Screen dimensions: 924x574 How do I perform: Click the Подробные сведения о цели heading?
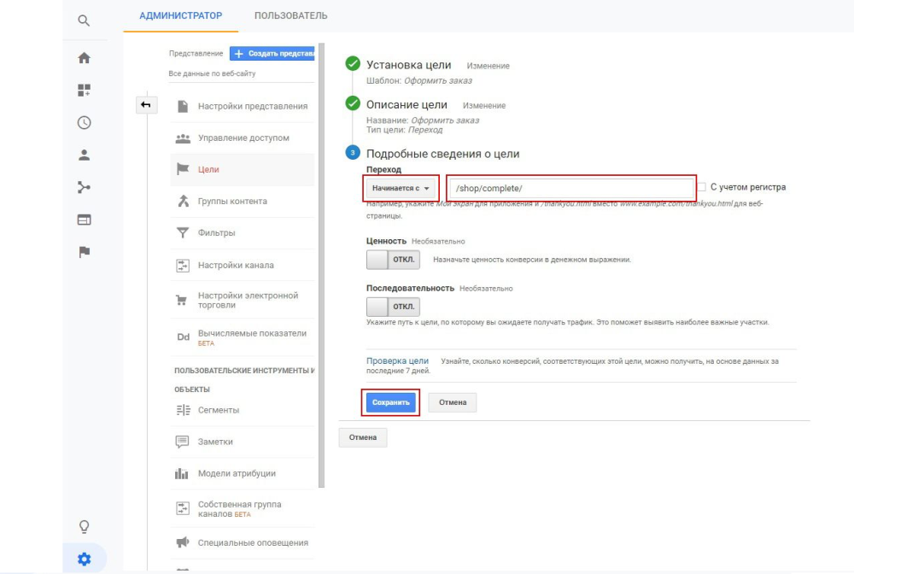(442, 154)
